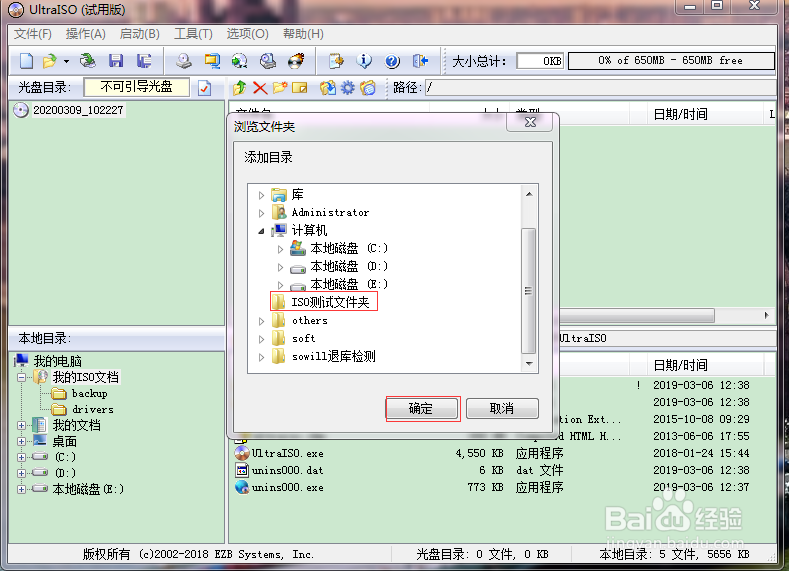This screenshot has height=571, width=789.
Task: Click the Open file folder icon
Action: point(50,61)
